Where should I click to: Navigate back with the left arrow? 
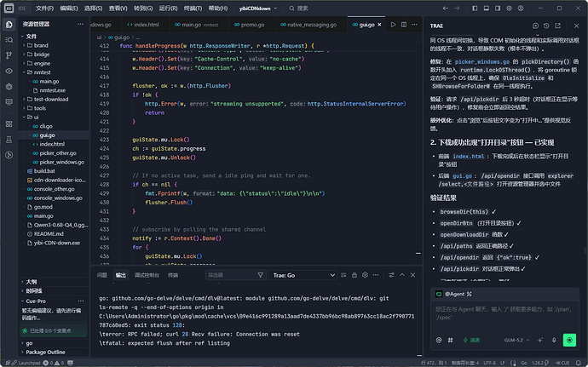446,9
